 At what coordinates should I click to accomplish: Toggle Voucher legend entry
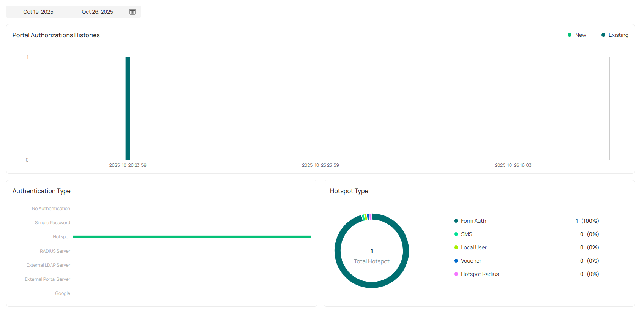(468, 261)
